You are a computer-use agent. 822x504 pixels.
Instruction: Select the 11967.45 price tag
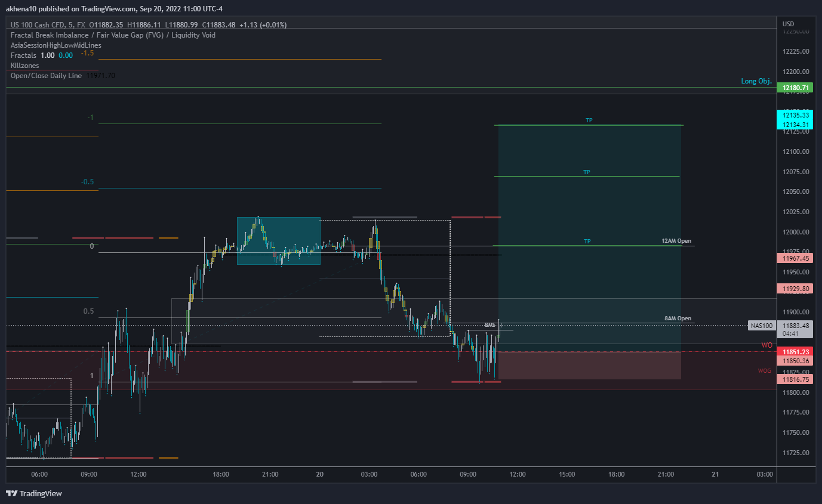[795, 258]
